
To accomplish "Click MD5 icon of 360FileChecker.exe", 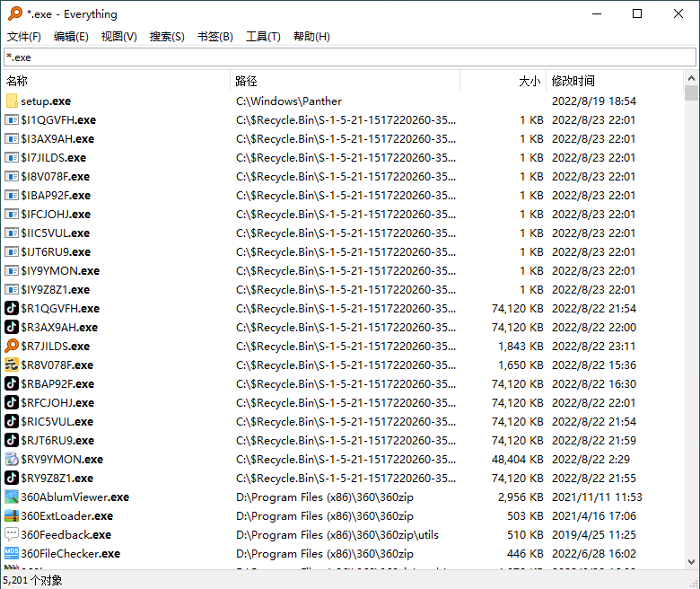I will pyautogui.click(x=12, y=553).
